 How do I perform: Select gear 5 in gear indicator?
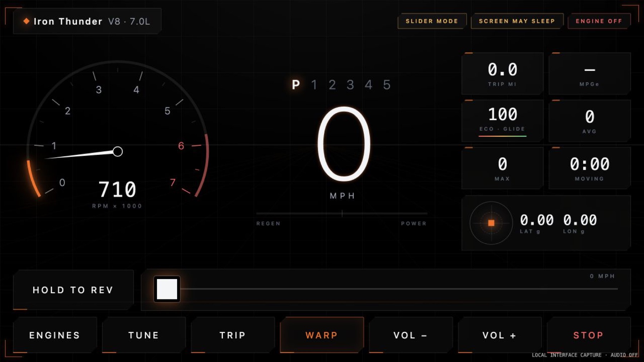tap(387, 85)
